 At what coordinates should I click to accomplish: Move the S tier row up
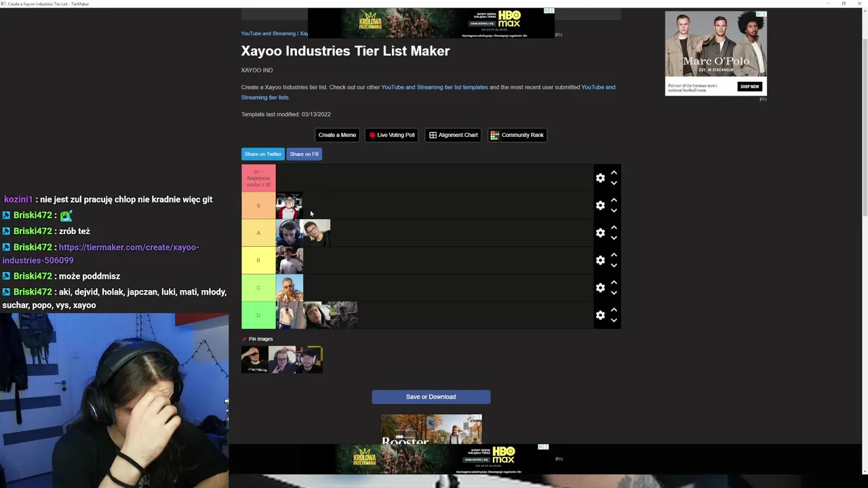point(614,200)
